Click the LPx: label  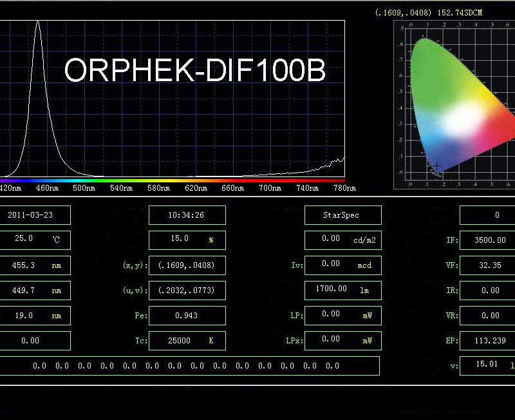tap(295, 341)
